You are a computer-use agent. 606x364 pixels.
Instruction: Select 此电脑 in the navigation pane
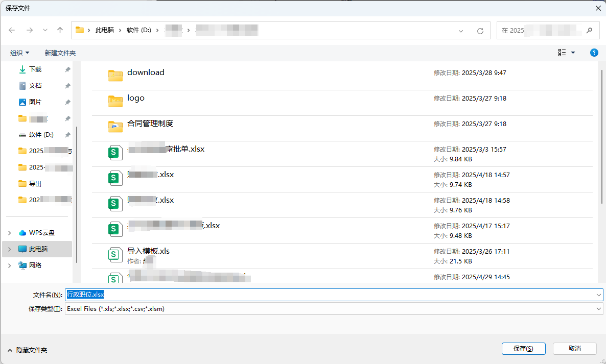pyautogui.click(x=38, y=249)
